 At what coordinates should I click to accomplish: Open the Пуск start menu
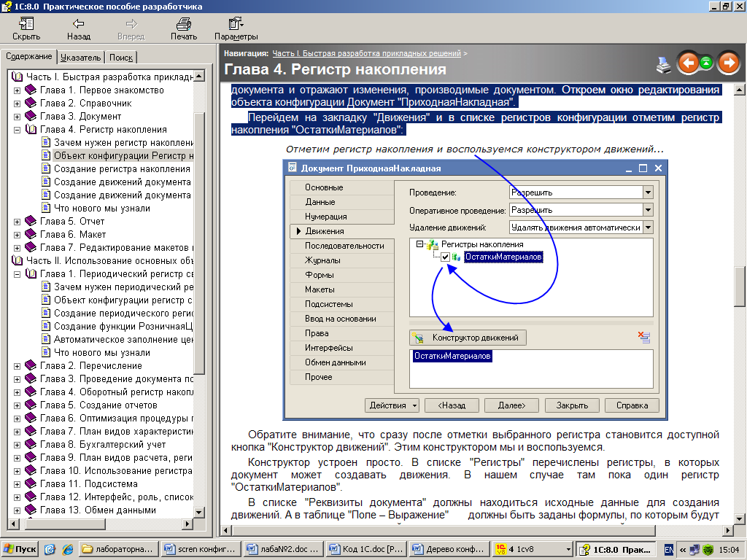click(x=20, y=549)
